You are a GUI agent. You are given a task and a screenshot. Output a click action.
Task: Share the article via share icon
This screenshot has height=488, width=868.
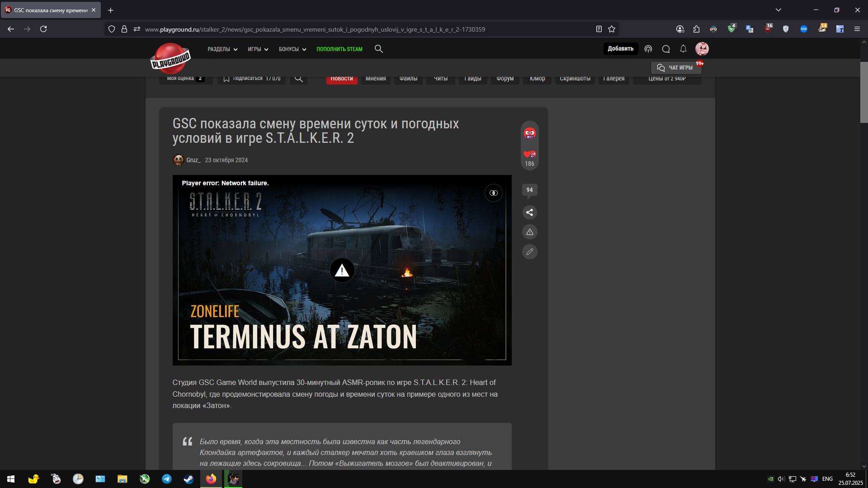click(529, 212)
